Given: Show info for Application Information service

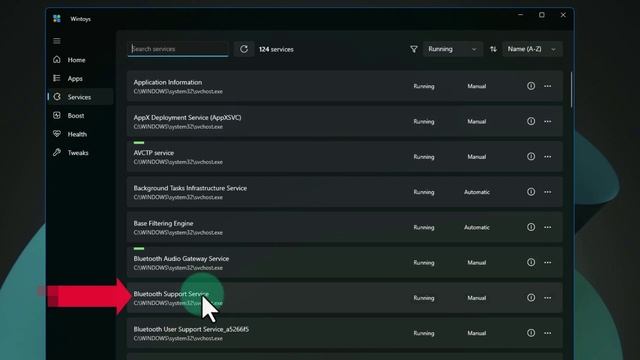Looking at the screenshot, I should pyautogui.click(x=531, y=86).
